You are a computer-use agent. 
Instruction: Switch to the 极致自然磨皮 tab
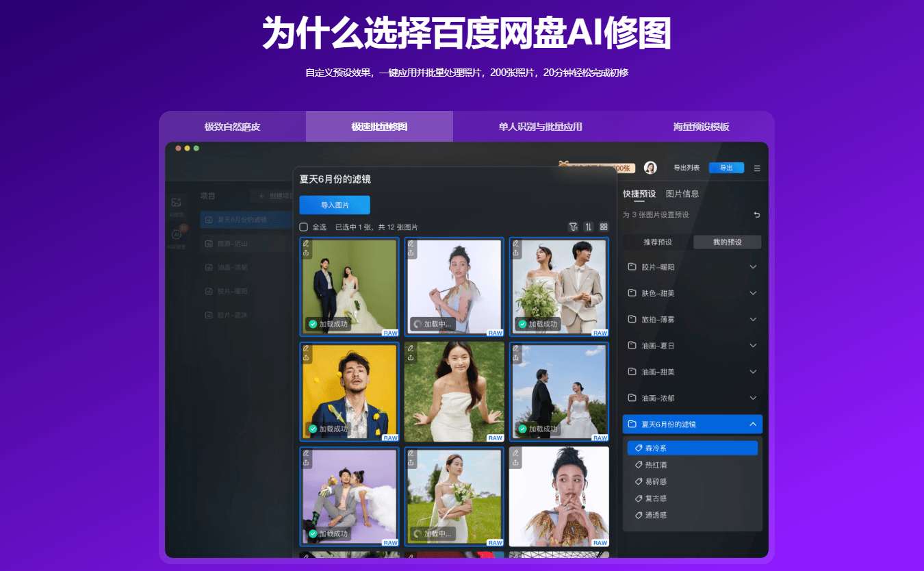(x=233, y=127)
